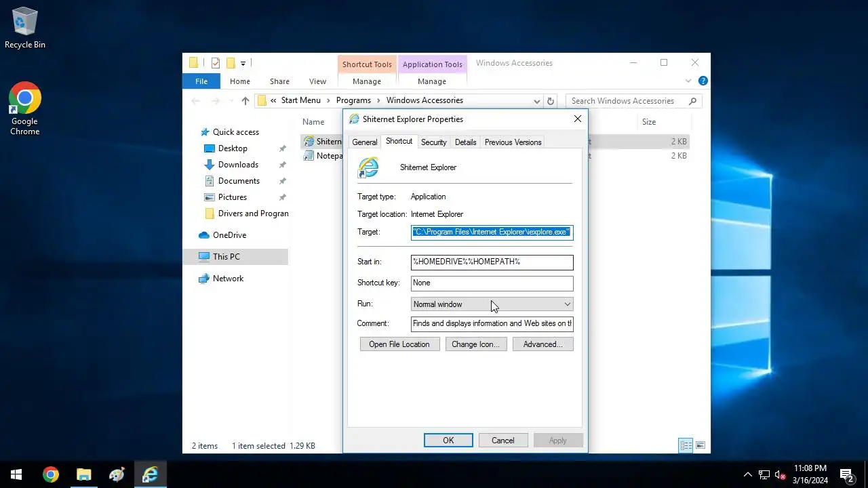Select the Drivers and Programs folder
The width and height of the screenshot is (868, 488).
pyautogui.click(x=246, y=213)
